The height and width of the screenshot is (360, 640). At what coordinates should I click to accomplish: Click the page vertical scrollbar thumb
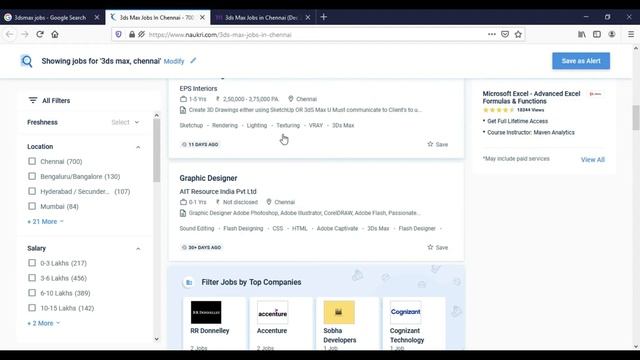636,118
